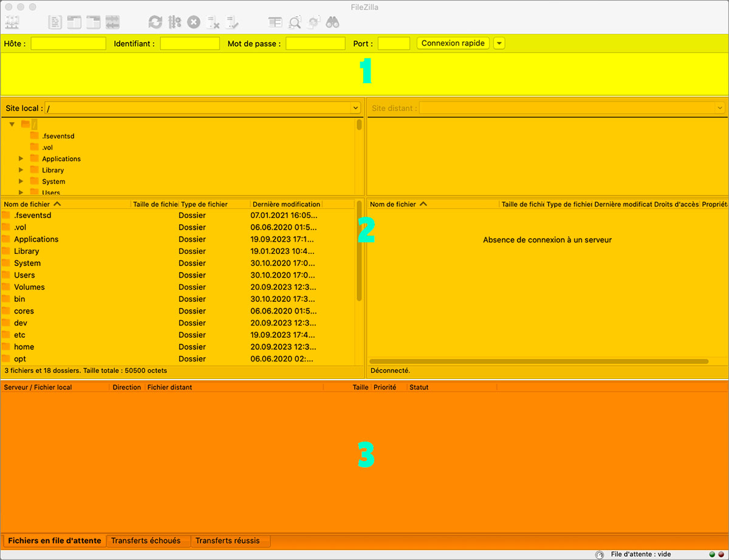Click the Hôte input field
This screenshot has width=729, height=560.
68,44
